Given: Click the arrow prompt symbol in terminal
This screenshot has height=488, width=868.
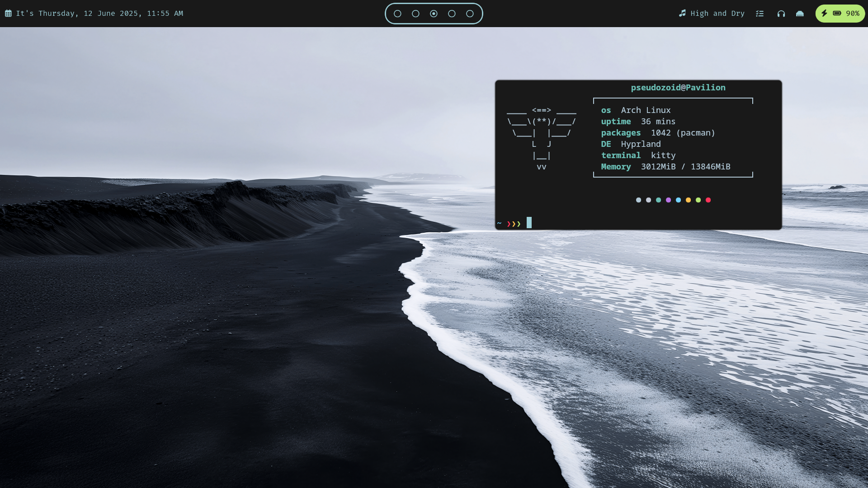Looking at the screenshot, I should click(x=514, y=224).
